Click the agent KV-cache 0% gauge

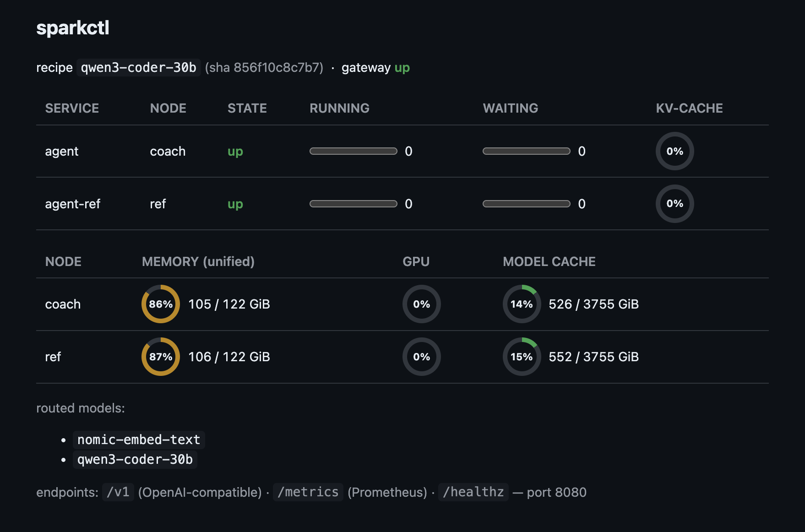tap(674, 151)
